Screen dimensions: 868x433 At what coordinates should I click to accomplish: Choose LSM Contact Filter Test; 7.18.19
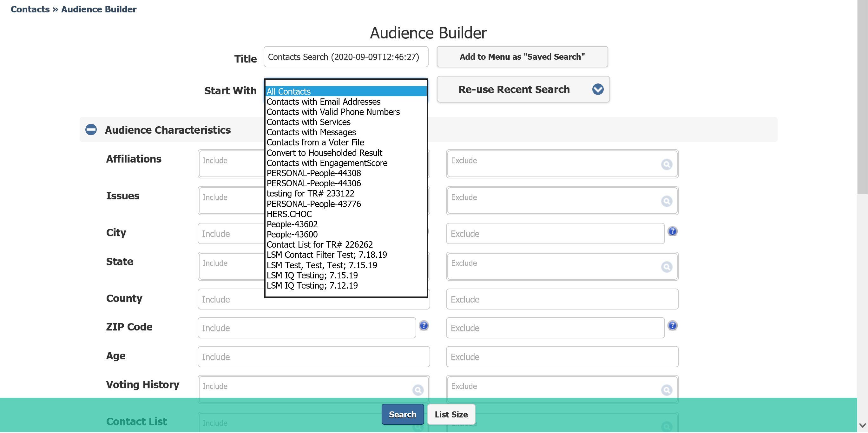[x=346, y=255]
